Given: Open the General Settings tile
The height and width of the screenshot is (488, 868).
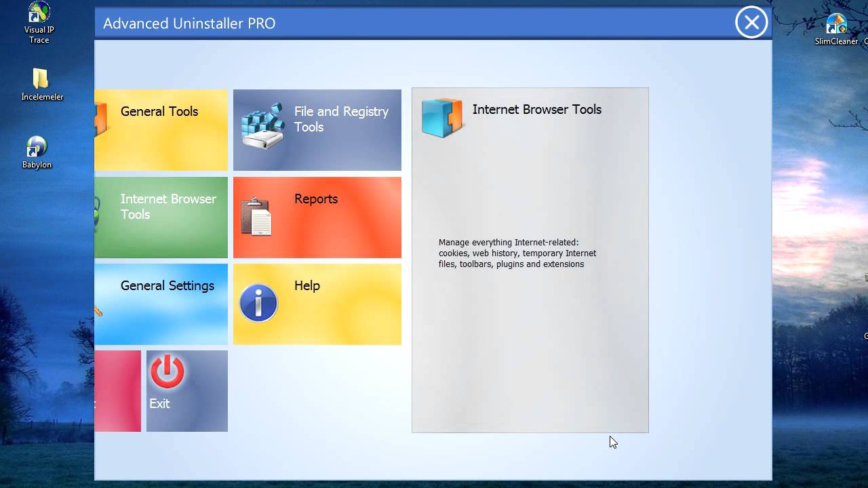Looking at the screenshot, I should click(x=161, y=304).
